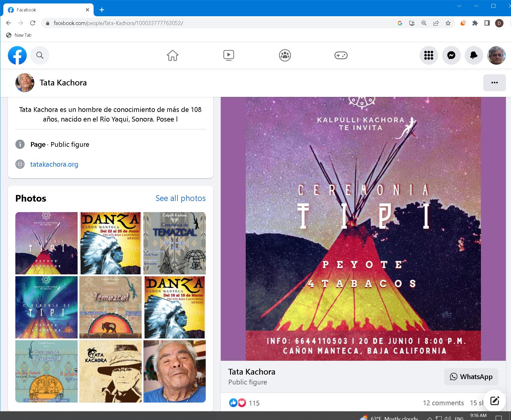Go to Facebook Home feed
This screenshot has height=420, width=511.
(x=173, y=55)
